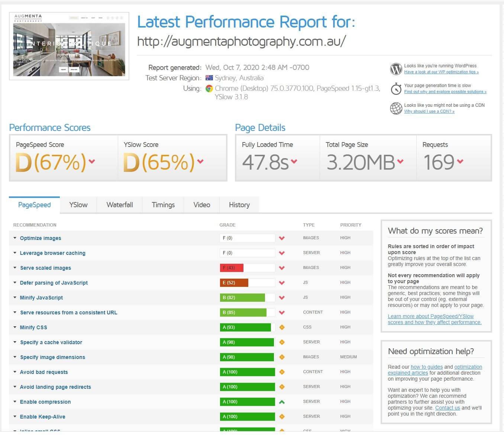This screenshot has width=504, height=439.
Task: Click the F (43) grade bar for Serve scaled images
Action: click(247, 268)
